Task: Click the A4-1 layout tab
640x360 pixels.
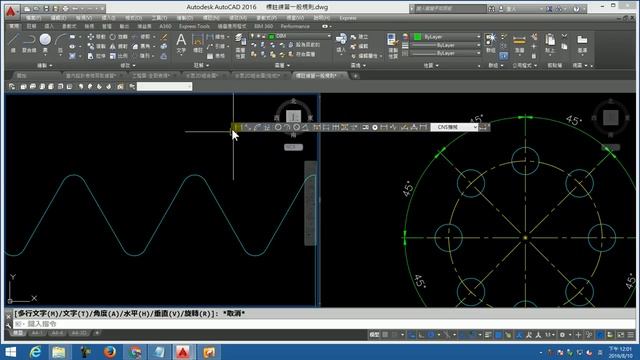Action: (x=37, y=333)
